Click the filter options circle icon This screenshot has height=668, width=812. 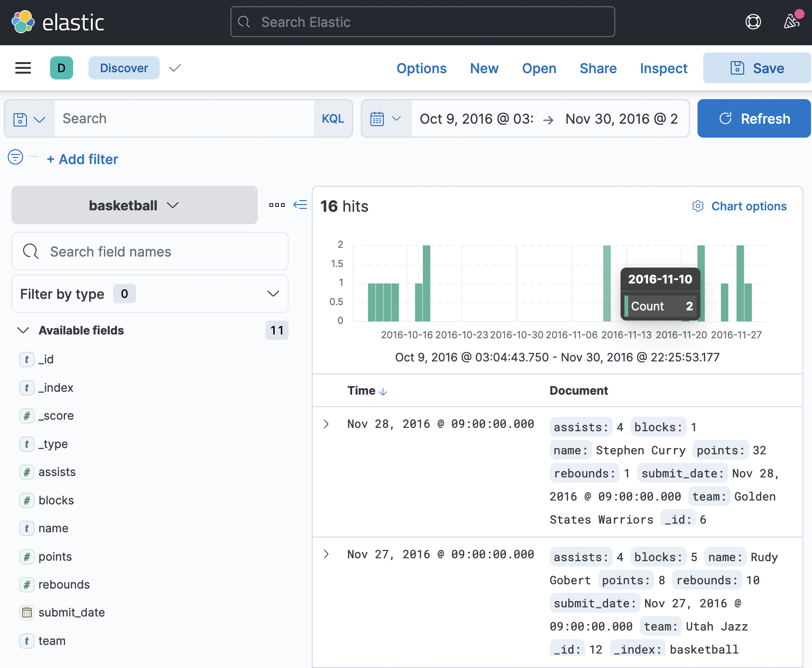coord(15,157)
